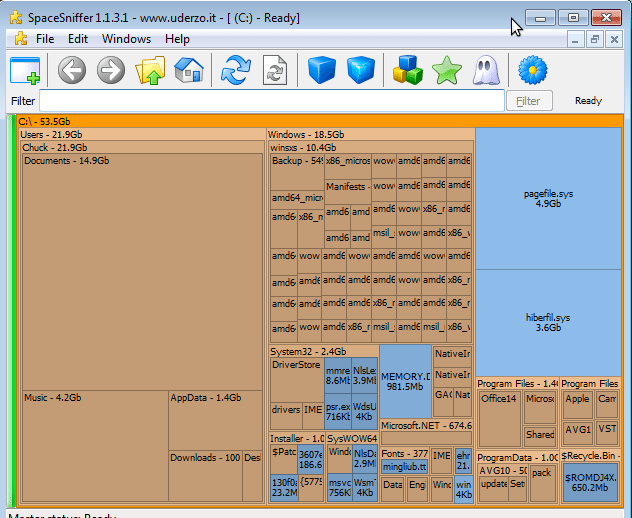Click the Microsoft.NET - 674.6 header
The height and width of the screenshot is (518, 632).
(x=426, y=426)
